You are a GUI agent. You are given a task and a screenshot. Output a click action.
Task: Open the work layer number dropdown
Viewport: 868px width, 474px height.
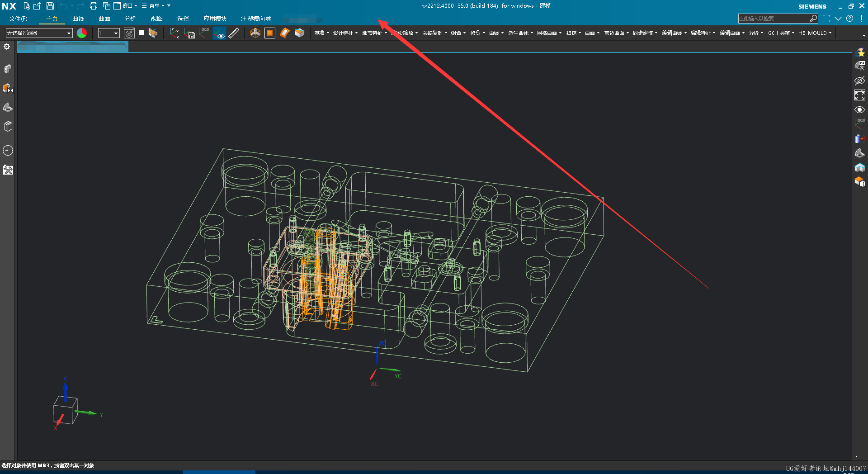click(108, 33)
